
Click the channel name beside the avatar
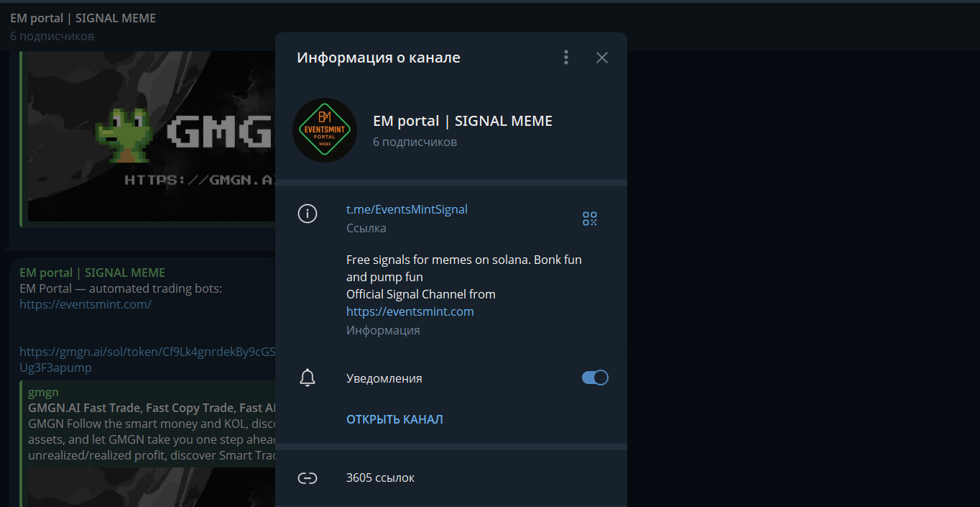(463, 121)
